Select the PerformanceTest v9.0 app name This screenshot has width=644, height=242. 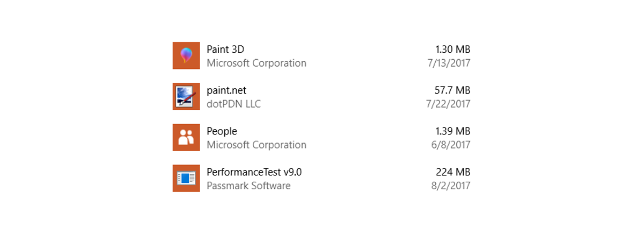pos(254,172)
